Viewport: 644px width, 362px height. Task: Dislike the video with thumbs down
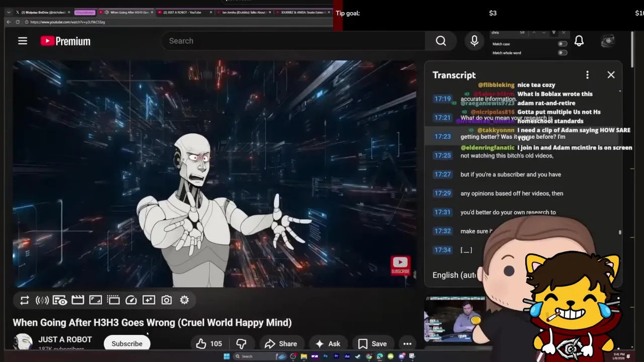(242, 344)
